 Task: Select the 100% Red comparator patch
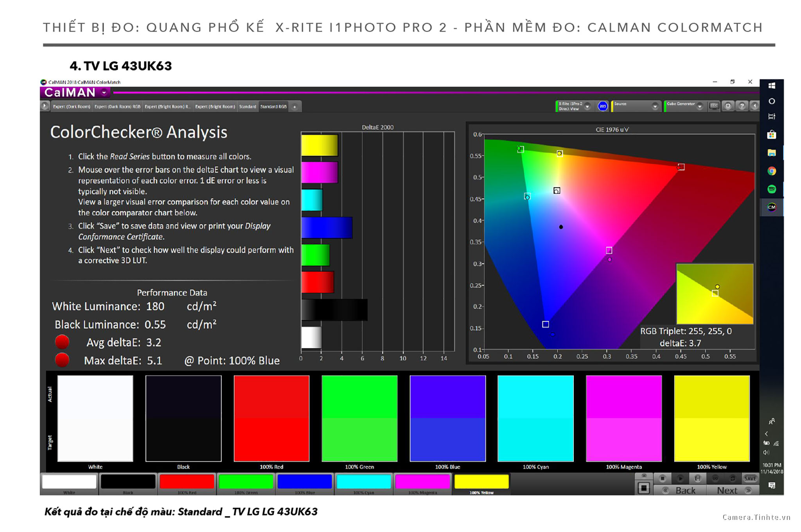coord(271,418)
